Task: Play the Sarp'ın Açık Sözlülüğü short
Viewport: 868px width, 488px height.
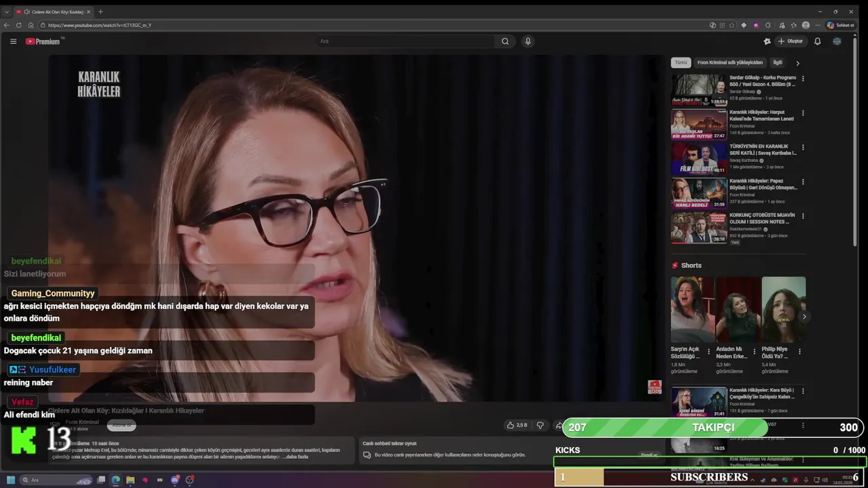Action: [692, 309]
